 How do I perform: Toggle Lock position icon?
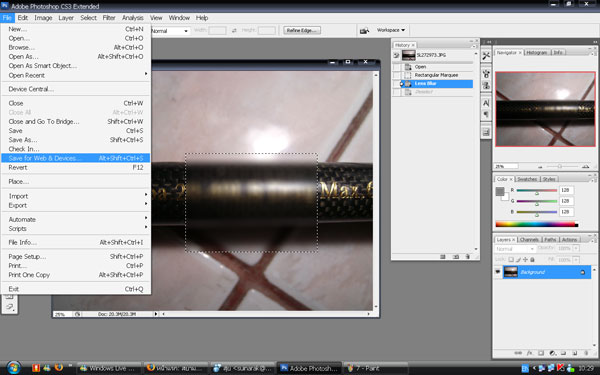coord(525,259)
